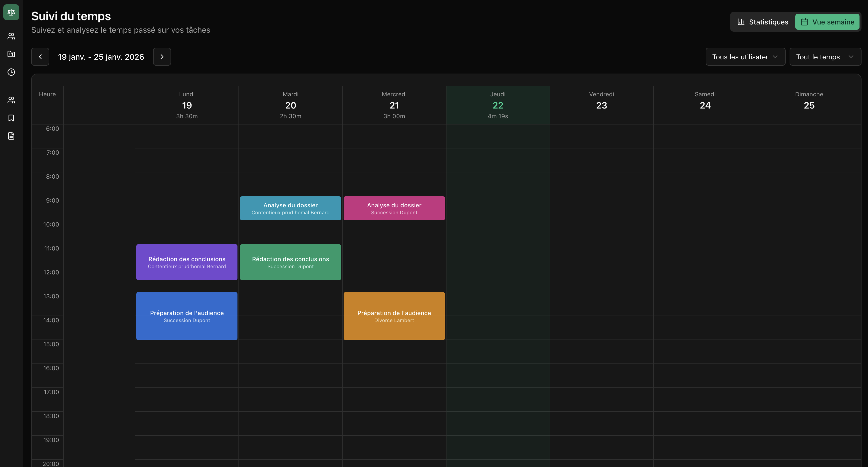Open the clock time tracking sidebar icon
Viewport: 868px width, 467px height.
[11, 72]
